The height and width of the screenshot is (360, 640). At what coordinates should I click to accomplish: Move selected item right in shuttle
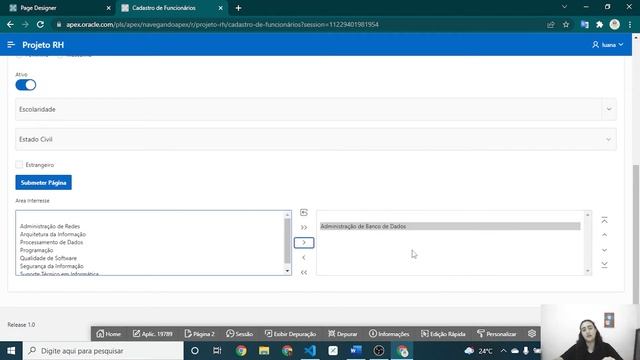[304, 243]
